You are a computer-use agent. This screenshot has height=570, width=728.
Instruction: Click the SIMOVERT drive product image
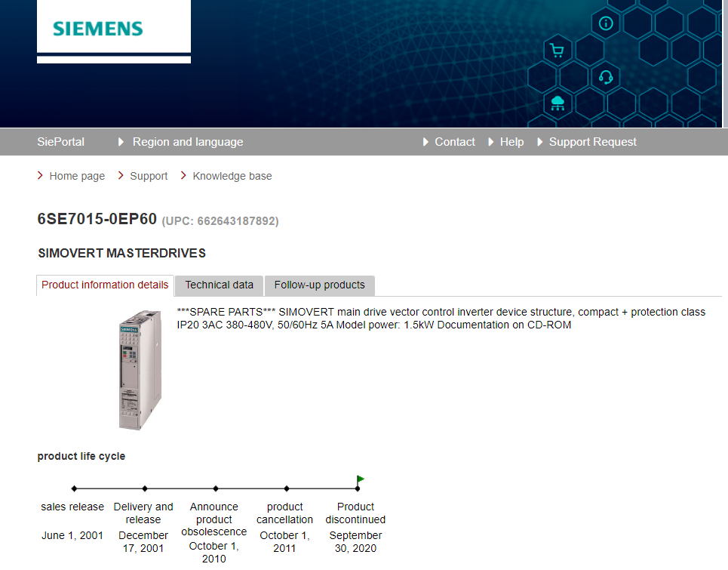tap(140, 369)
